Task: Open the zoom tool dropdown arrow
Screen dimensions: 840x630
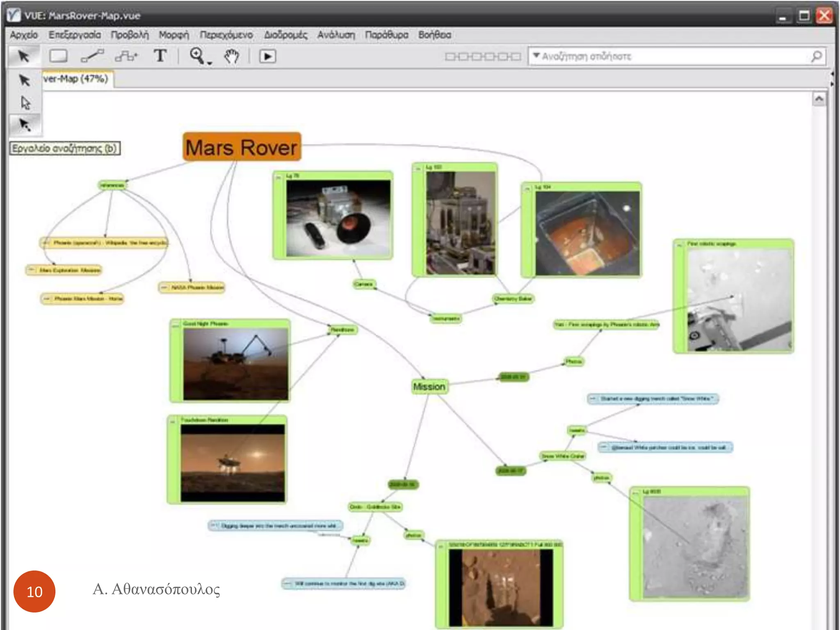Action: (x=210, y=63)
